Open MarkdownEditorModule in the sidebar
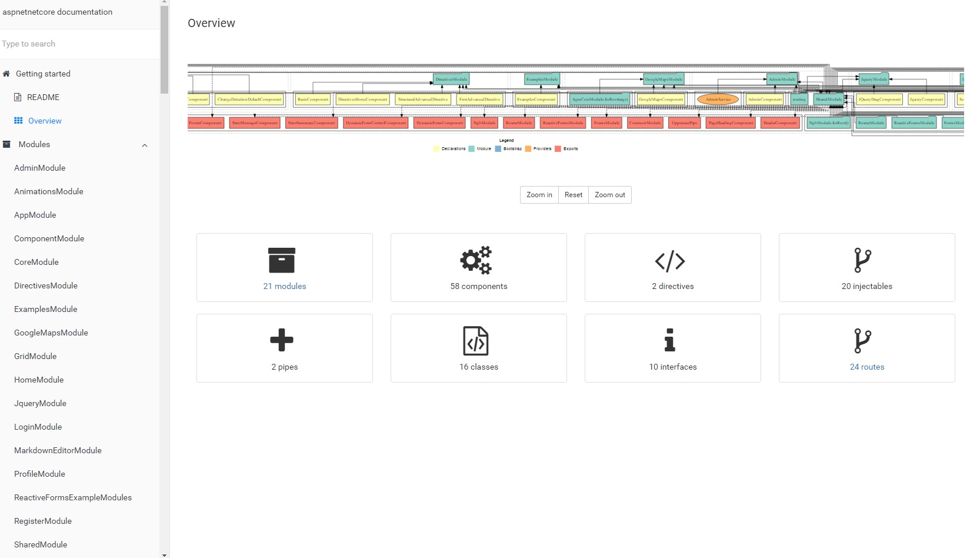The image size is (980, 558). 58,450
